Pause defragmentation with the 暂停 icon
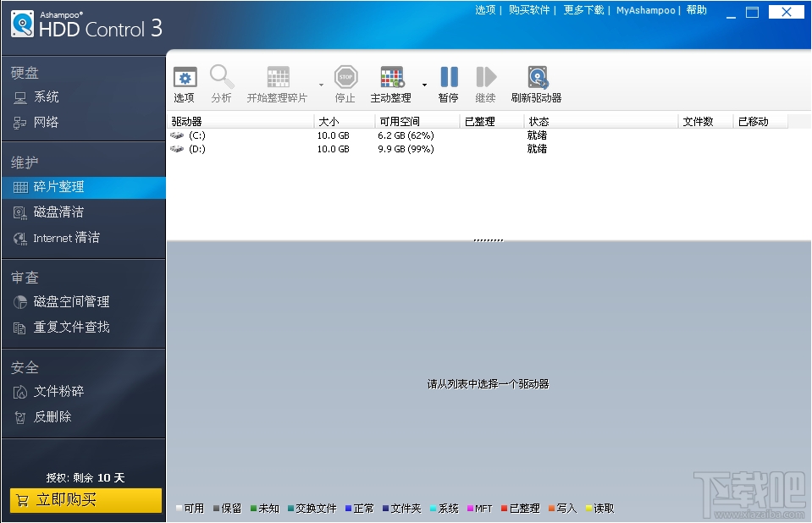 click(x=448, y=78)
